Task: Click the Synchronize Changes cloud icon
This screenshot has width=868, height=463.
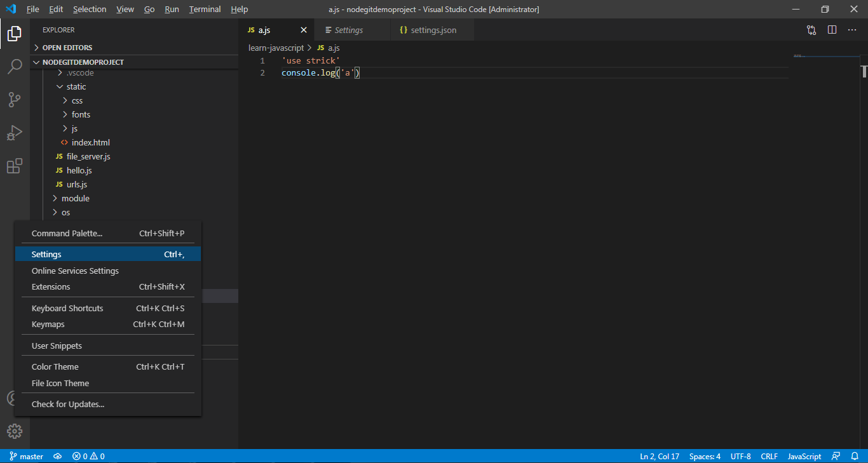Action: pos(58,456)
